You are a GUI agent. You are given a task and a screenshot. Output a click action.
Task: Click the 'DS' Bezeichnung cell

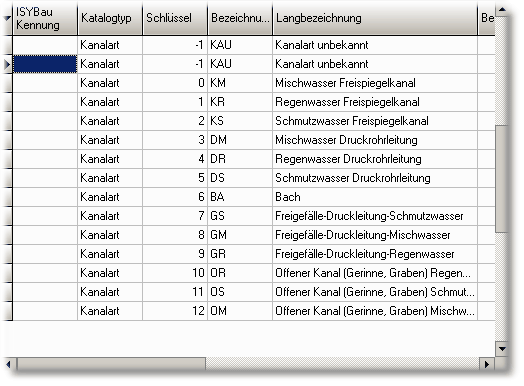point(240,178)
